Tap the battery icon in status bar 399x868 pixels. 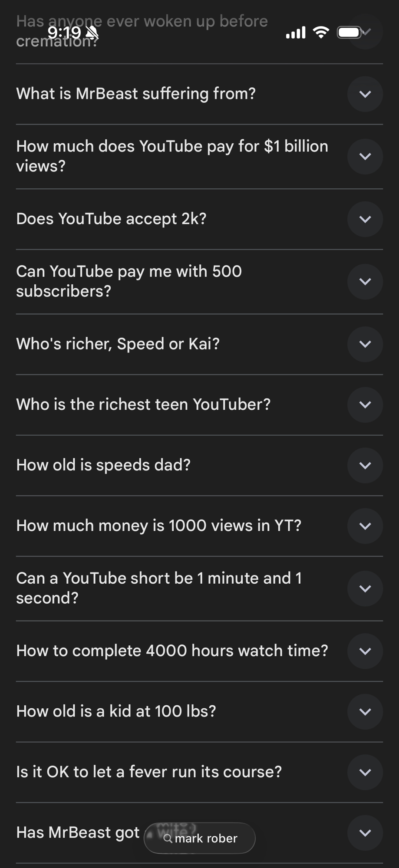[x=350, y=33]
